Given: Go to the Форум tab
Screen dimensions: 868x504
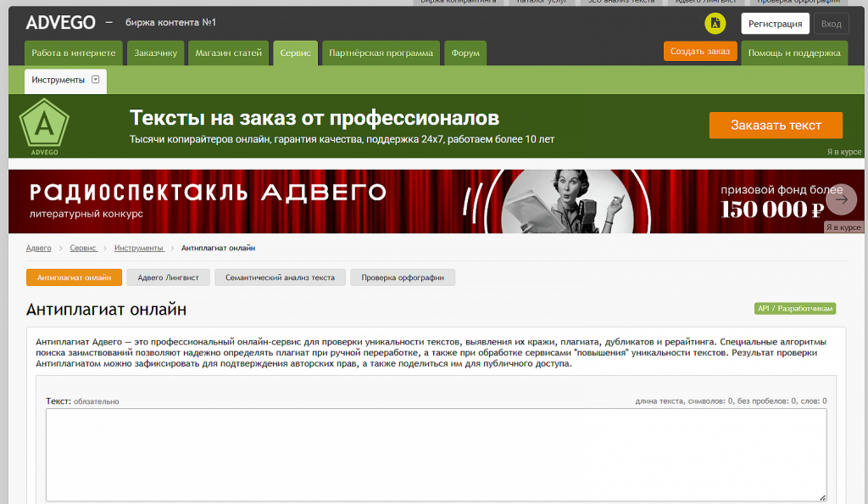Looking at the screenshot, I should pyautogui.click(x=465, y=53).
